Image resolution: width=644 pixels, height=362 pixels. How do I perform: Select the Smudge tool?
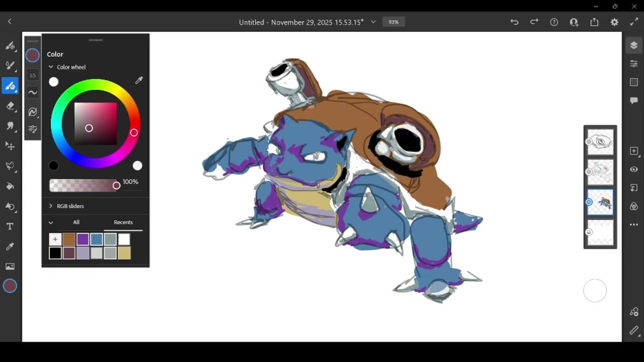tap(10, 126)
